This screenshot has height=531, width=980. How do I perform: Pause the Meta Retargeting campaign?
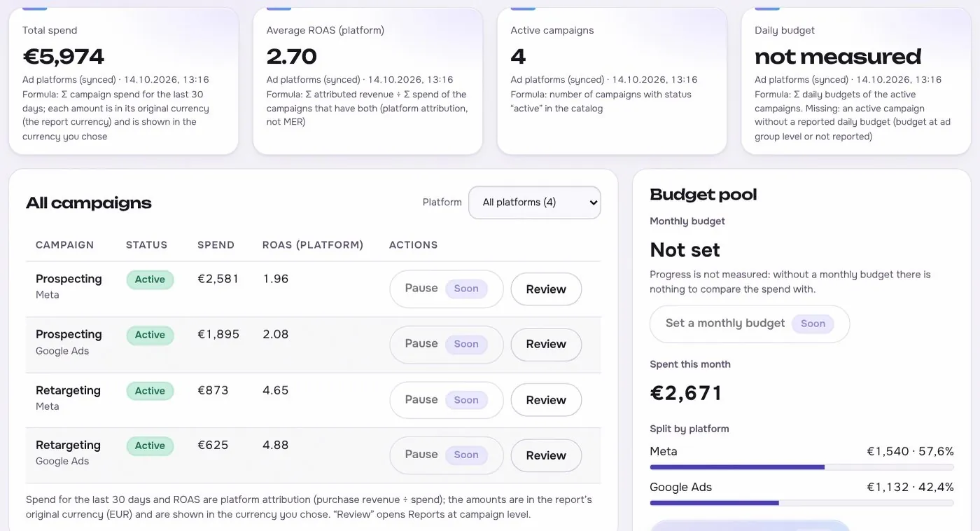click(x=447, y=400)
